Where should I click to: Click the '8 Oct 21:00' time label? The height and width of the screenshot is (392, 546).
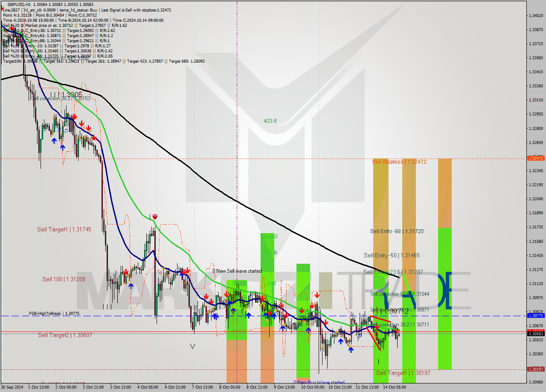click(x=257, y=387)
